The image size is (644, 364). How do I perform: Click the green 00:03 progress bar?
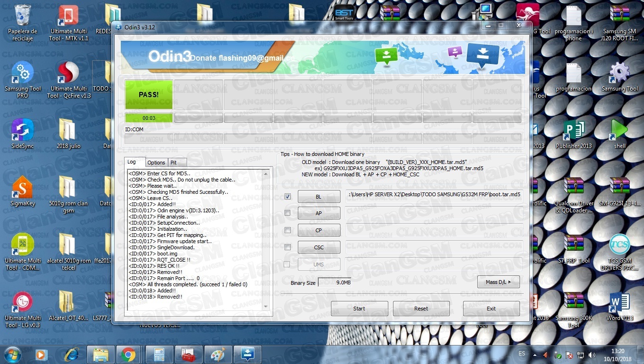pyautogui.click(x=149, y=118)
